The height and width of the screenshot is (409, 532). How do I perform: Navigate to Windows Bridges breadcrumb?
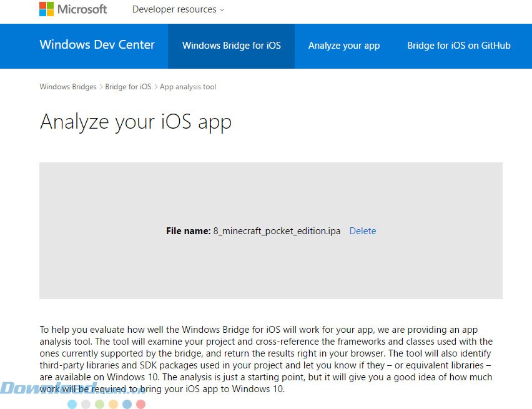tap(68, 87)
